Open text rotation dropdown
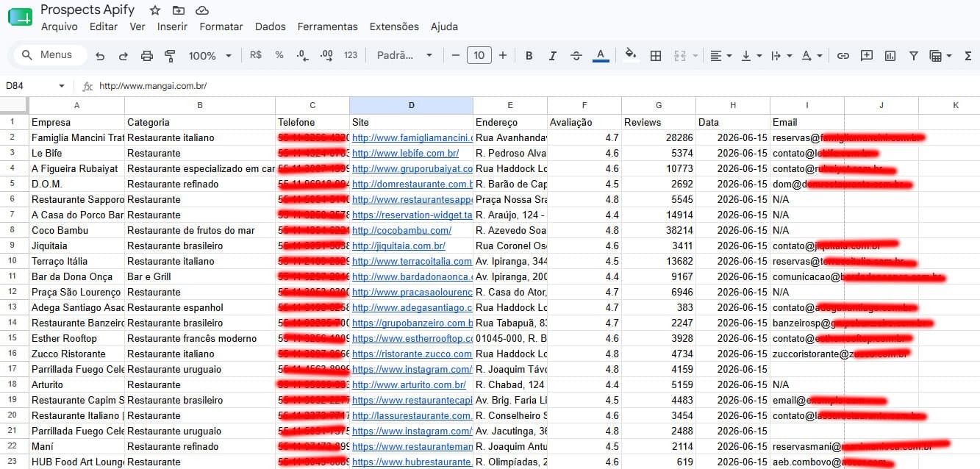 [812, 56]
